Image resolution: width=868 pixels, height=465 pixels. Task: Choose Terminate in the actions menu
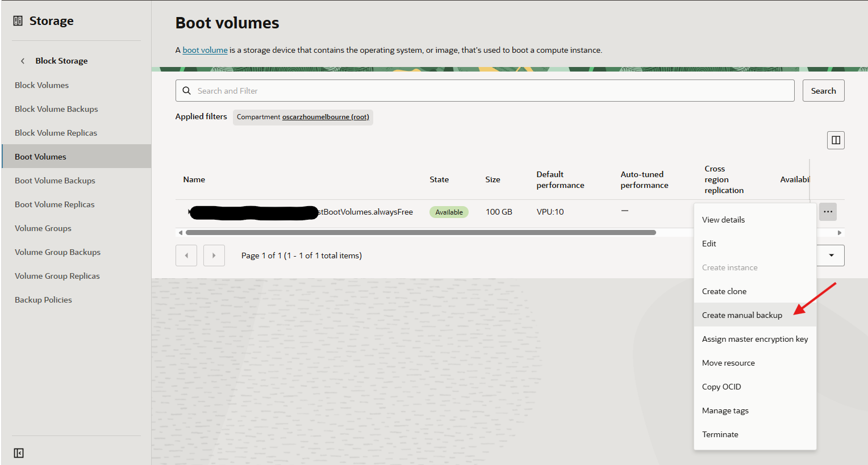(755, 434)
